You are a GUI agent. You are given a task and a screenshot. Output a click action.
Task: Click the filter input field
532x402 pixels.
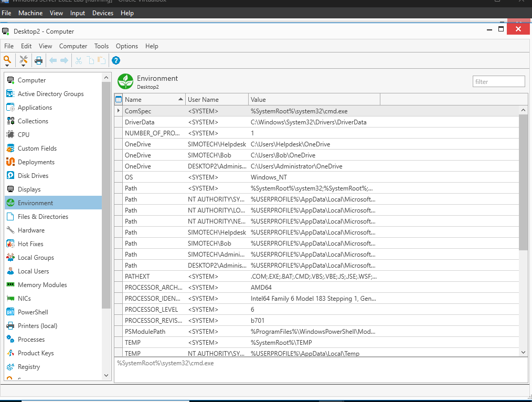(x=499, y=81)
